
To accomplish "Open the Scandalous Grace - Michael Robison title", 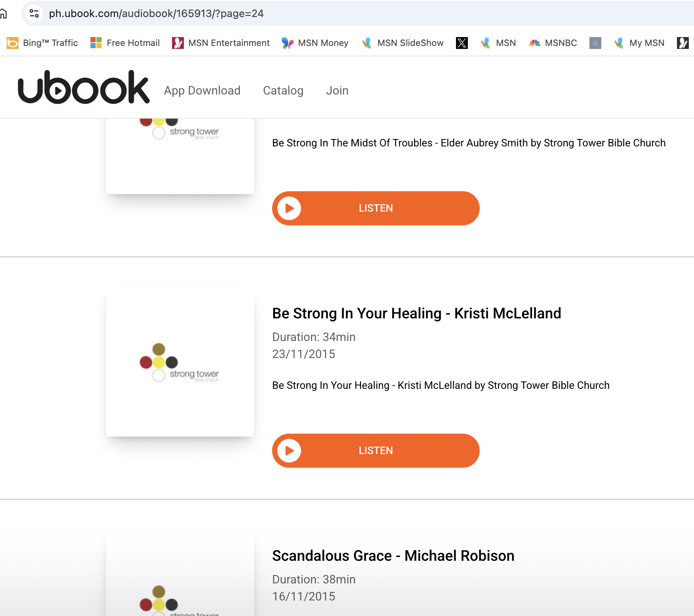I will pos(393,556).
